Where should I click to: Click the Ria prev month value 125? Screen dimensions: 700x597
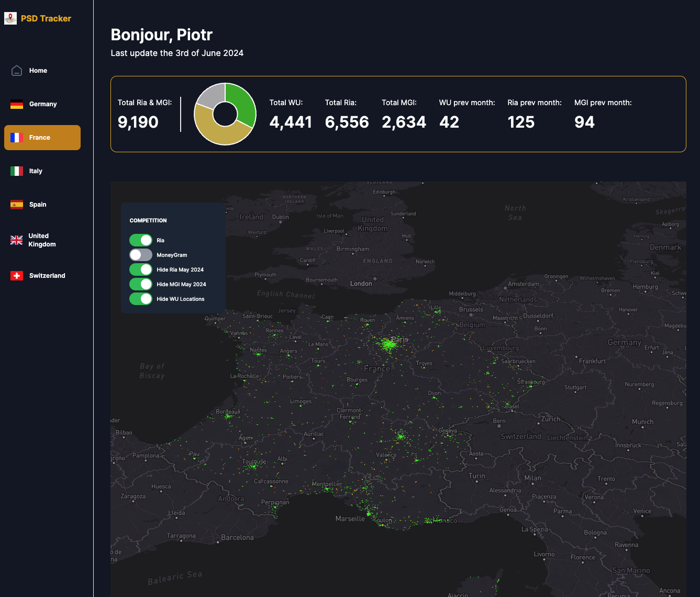tap(521, 122)
